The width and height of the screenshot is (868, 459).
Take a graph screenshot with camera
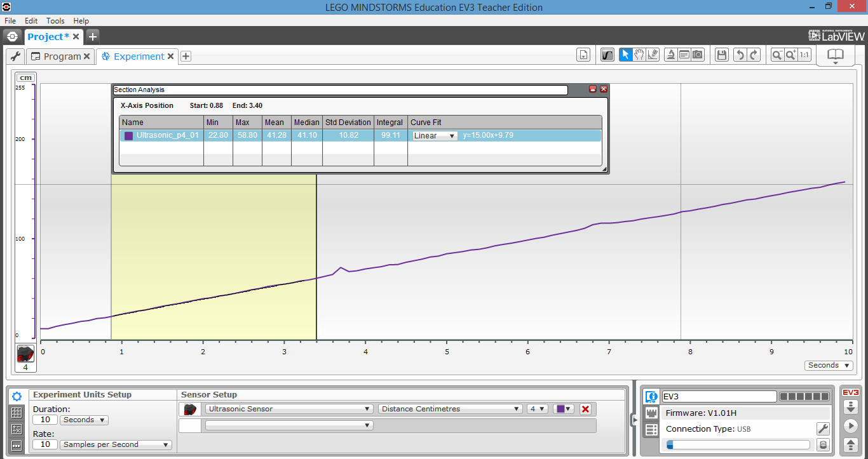(698, 55)
